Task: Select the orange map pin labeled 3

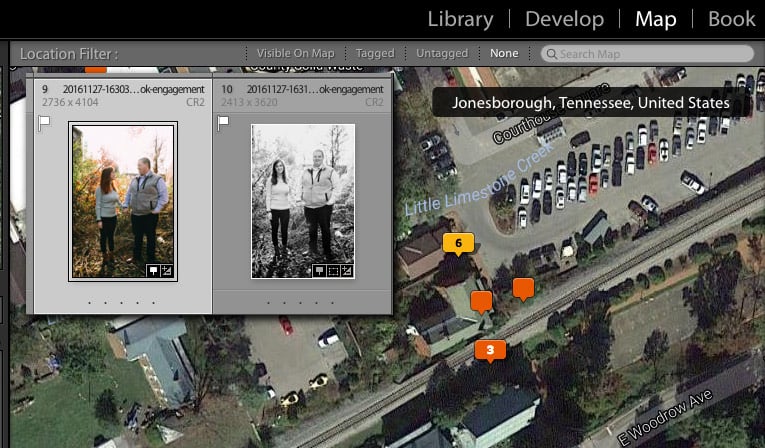Action: coord(490,351)
